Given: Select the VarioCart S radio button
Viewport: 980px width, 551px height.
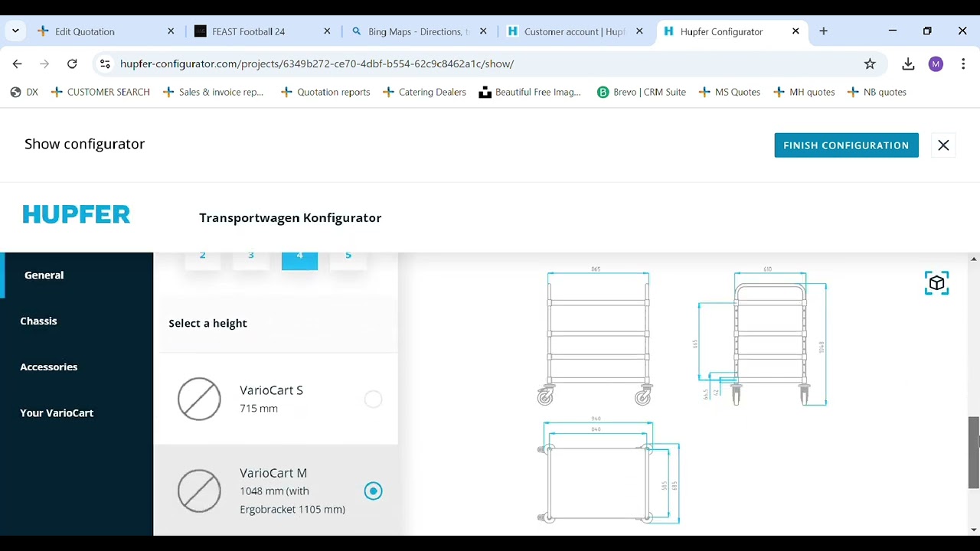Looking at the screenshot, I should (373, 399).
